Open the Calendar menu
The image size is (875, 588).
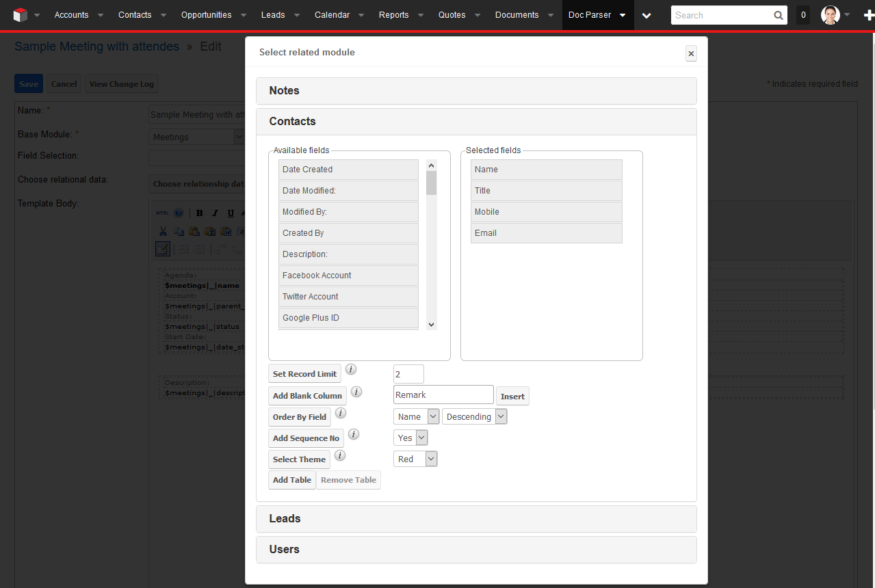pyautogui.click(x=332, y=14)
